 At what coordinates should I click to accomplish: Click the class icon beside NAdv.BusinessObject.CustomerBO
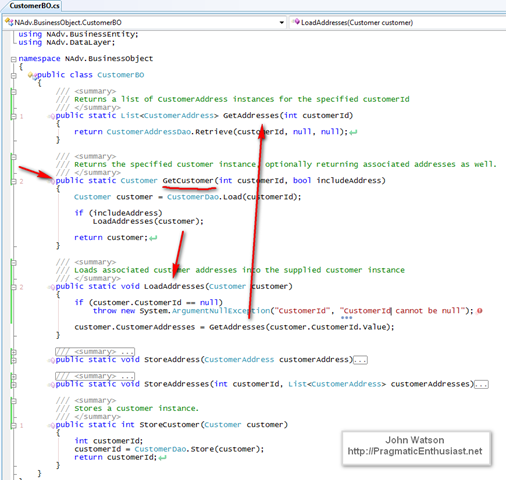click(x=9, y=22)
